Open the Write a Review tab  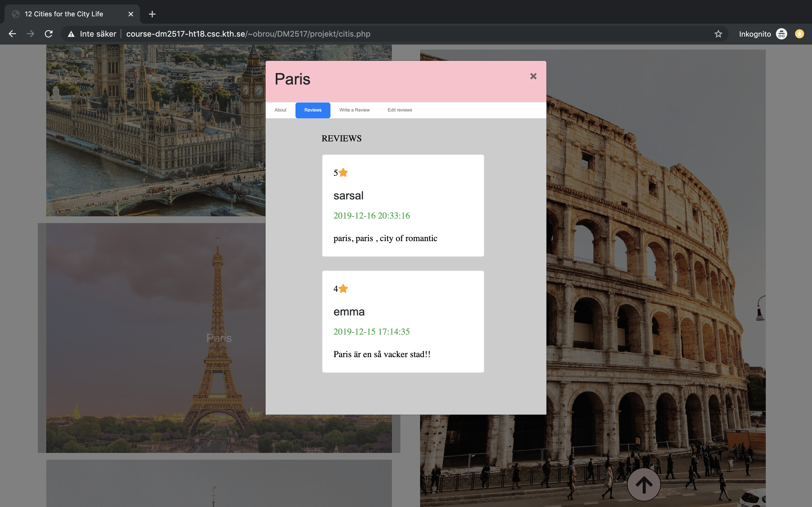[x=354, y=110]
